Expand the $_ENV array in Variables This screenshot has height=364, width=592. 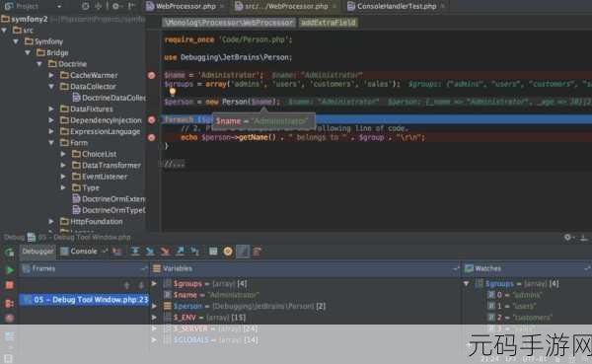155,318
